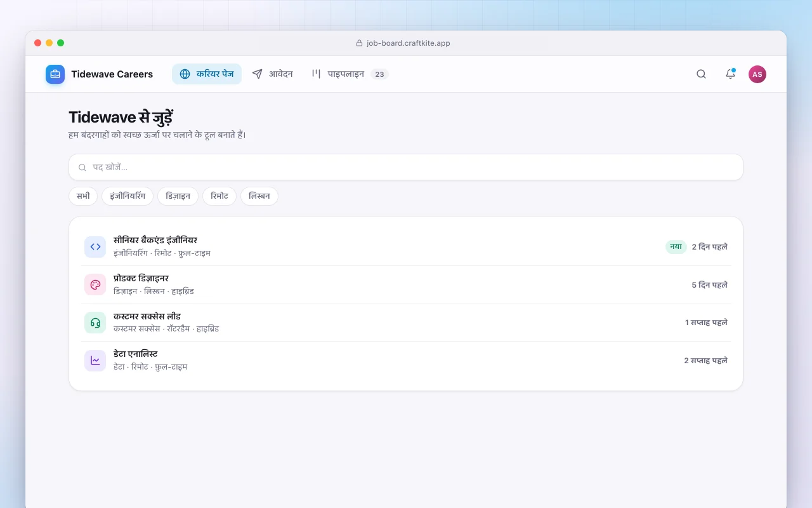Open the search magnifier in header

701,74
